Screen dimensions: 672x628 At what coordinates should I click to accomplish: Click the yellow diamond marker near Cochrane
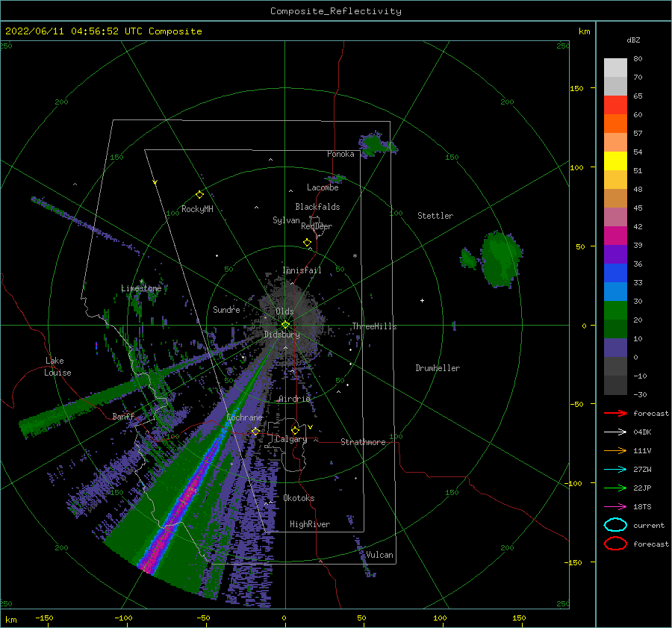[x=255, y=431]
